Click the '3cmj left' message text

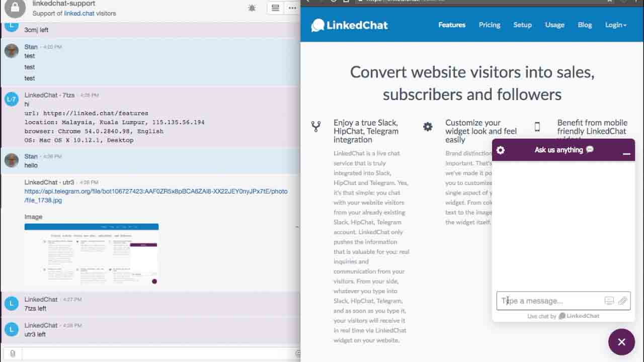point(36,30)
